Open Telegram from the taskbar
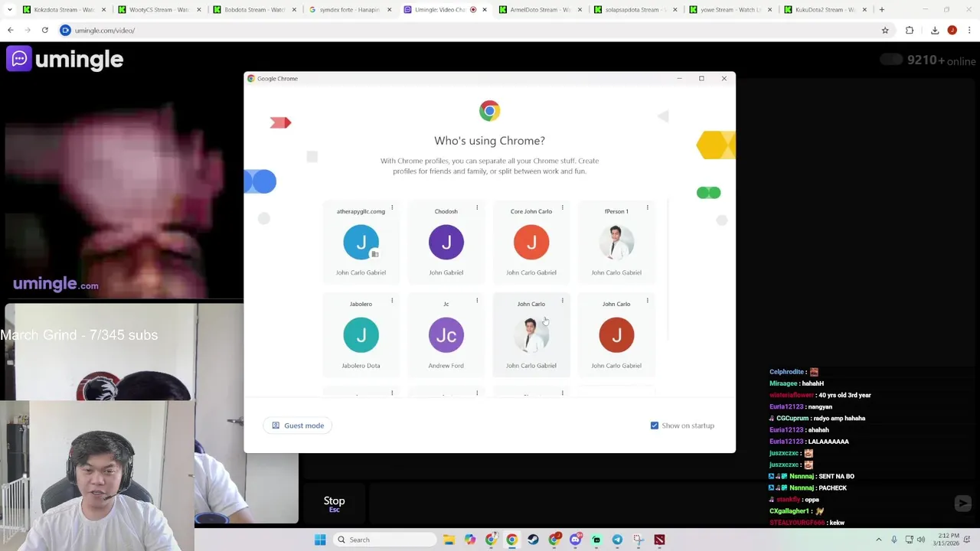The image size is (980, 551). 617,540
